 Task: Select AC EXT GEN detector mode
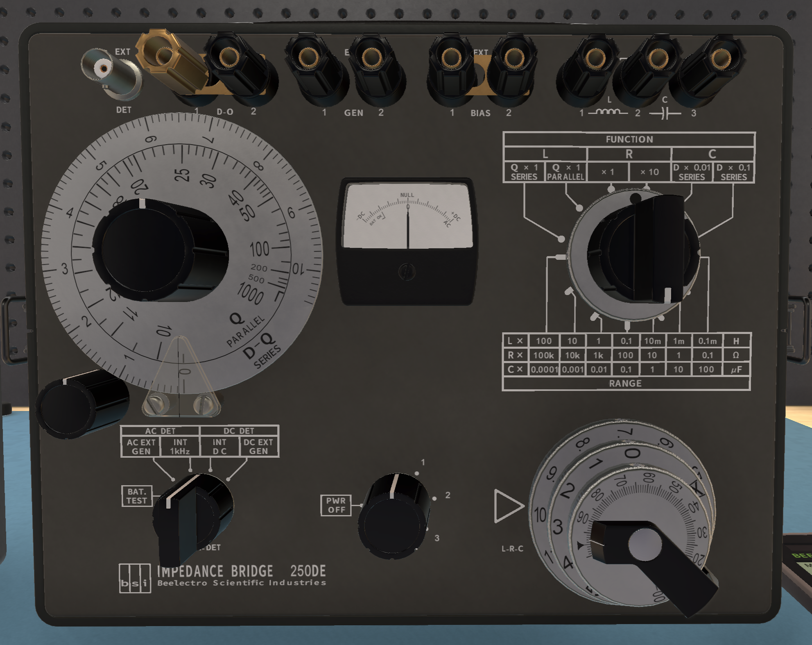141,447
